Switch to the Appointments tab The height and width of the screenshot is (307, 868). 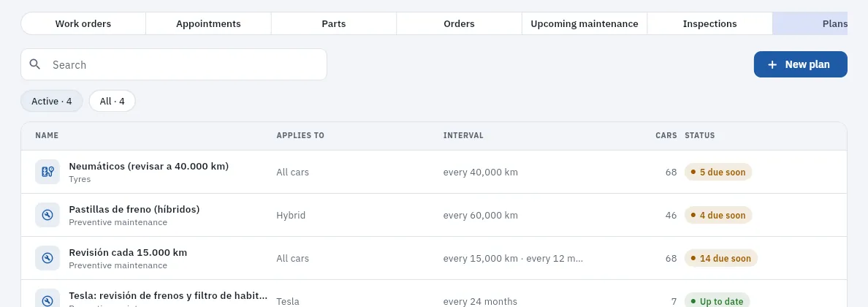click(208, 24)
